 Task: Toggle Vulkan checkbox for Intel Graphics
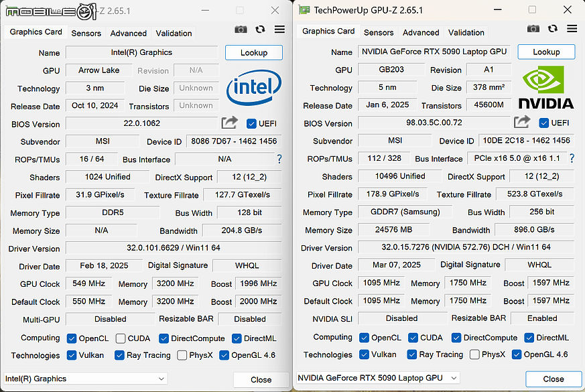[x=71, y=355]
